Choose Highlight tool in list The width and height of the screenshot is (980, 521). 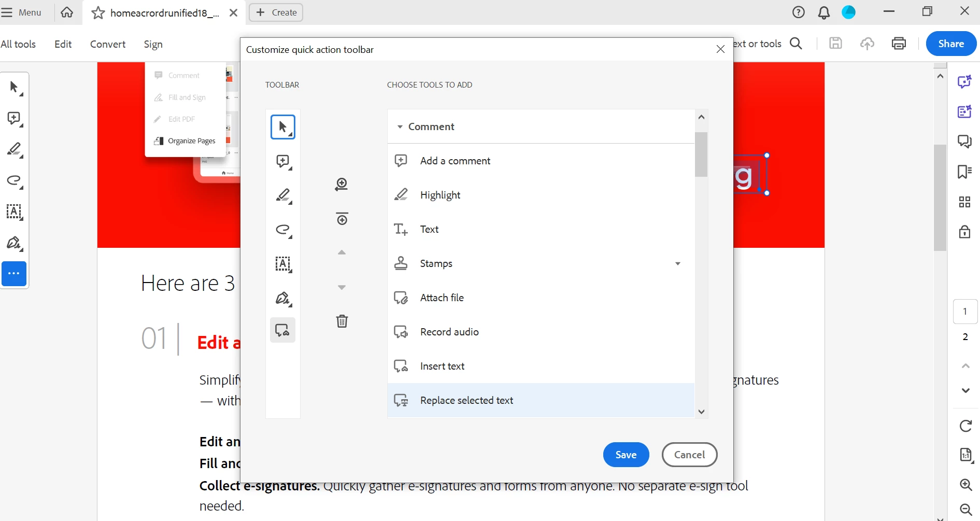tap(541, 195)
